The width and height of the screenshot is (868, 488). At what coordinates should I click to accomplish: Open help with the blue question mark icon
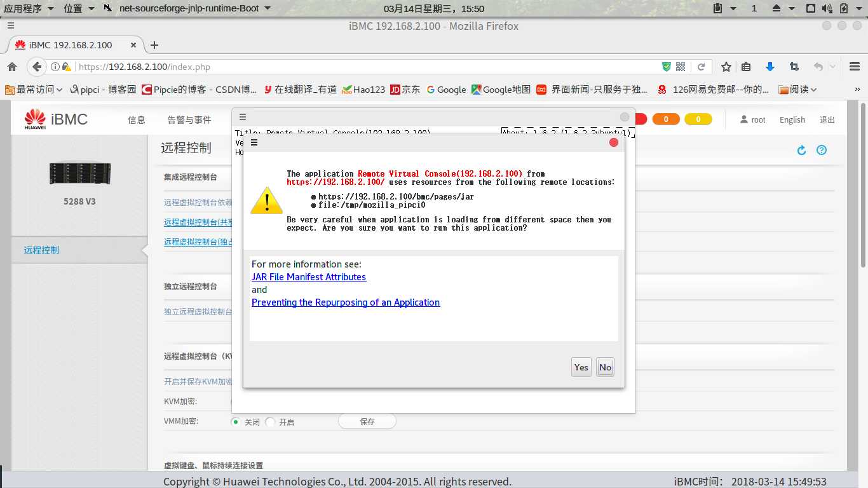(822, 150)
